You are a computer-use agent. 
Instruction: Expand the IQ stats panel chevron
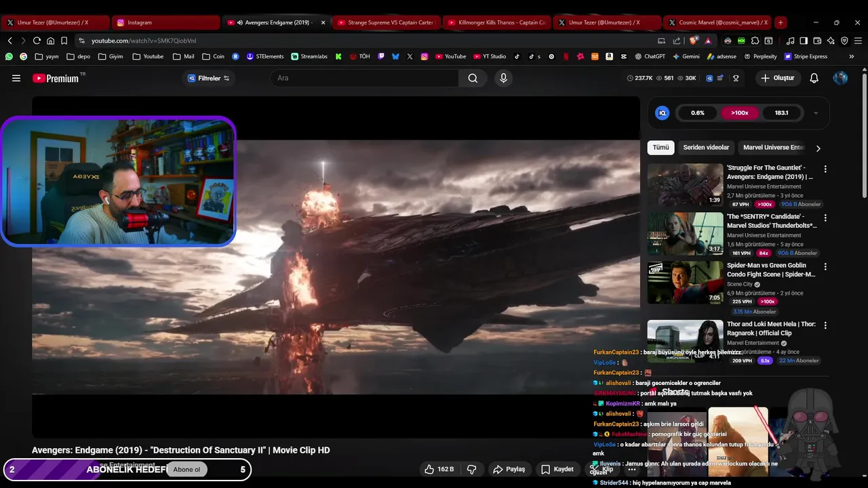click(x=816, y=113)
